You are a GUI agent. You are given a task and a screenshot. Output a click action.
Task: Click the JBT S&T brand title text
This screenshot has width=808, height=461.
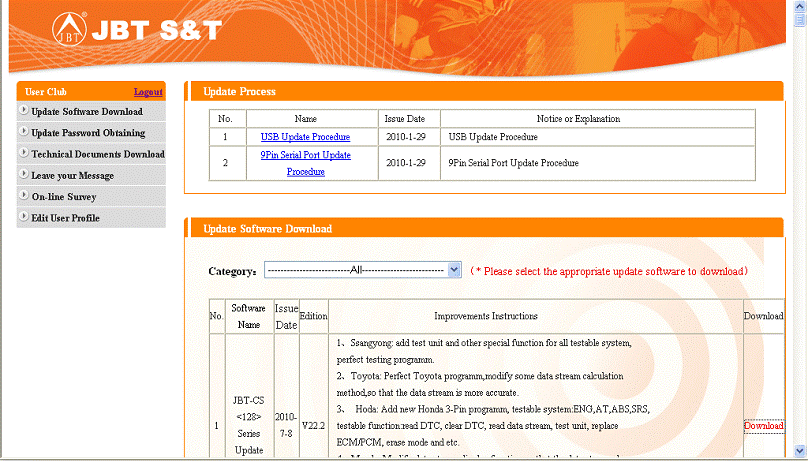click(155, 31)
